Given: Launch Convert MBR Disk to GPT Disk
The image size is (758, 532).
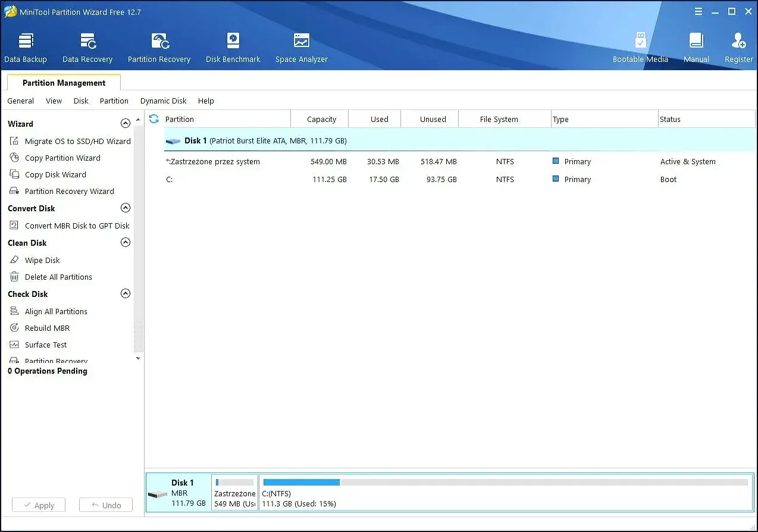Looking at the screenshot, I should [x=77, y=226].
